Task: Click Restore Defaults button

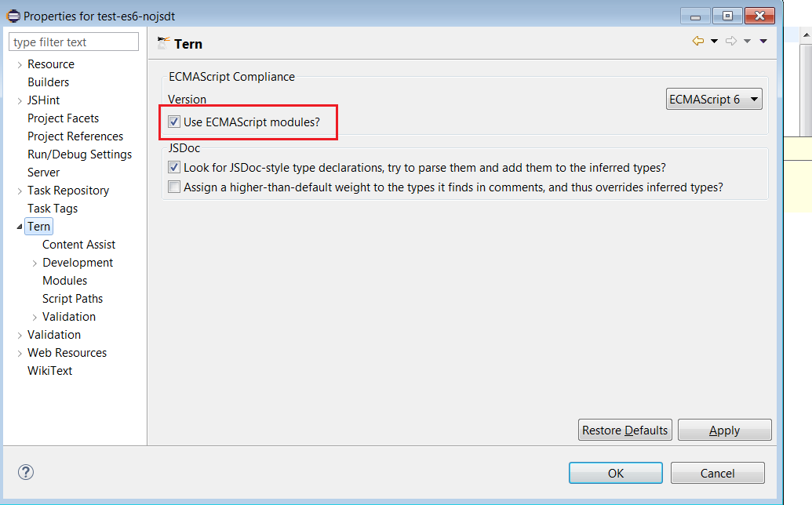Action: click(624, 430)
